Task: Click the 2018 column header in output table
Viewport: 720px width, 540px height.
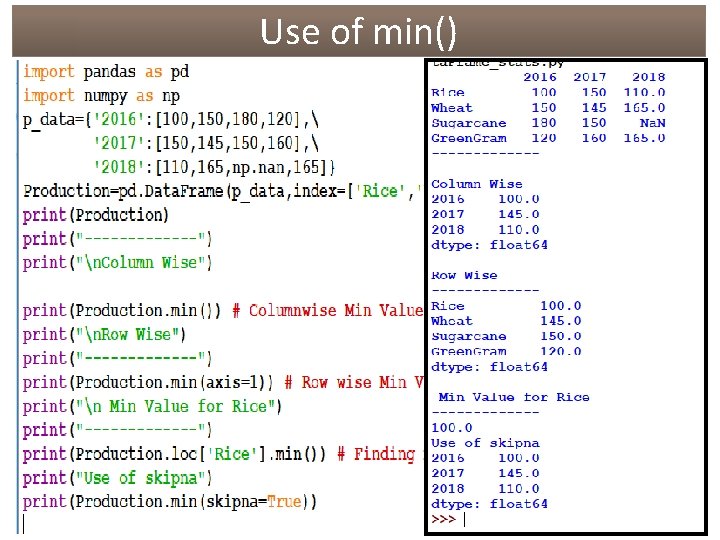Action: tap(648, 77)
